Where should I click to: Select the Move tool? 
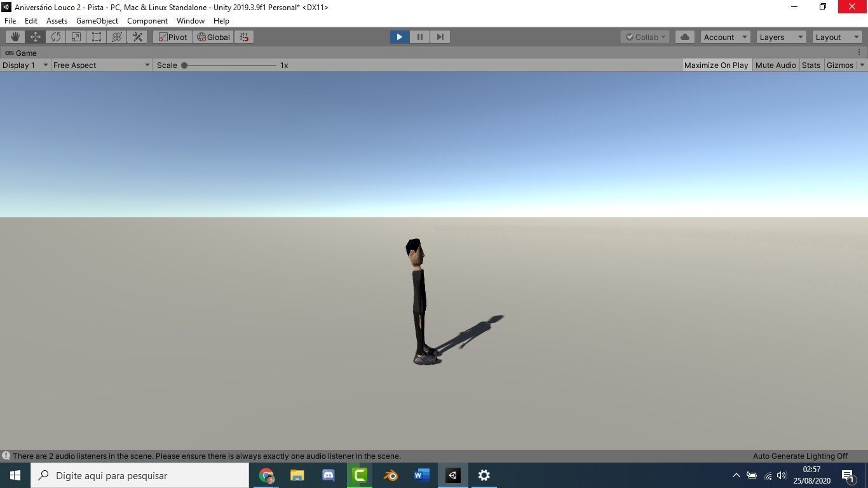pyautogui.click(x=36, y=37)
